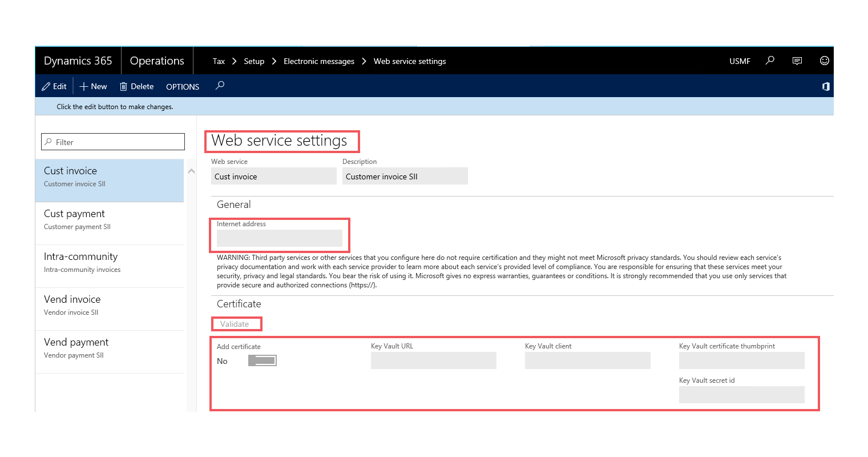Click the Web service field
The width and height of the screenshot is (868, 457).
274,177
